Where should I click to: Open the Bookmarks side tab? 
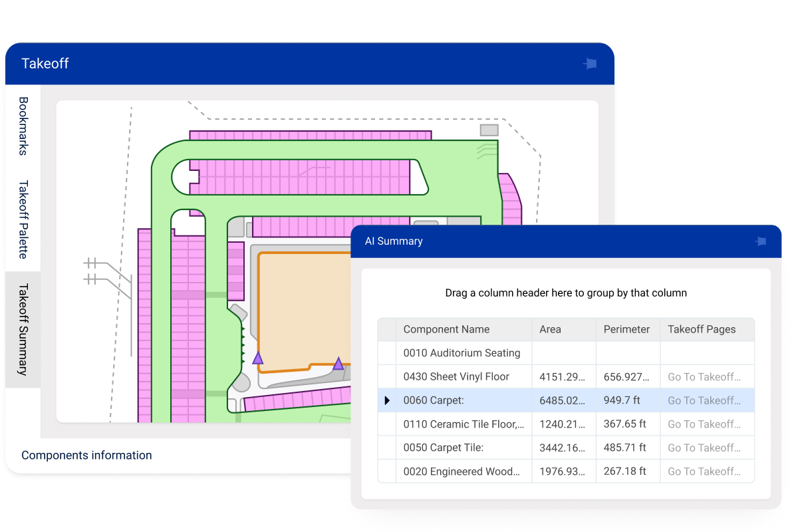tap(23, 126)
